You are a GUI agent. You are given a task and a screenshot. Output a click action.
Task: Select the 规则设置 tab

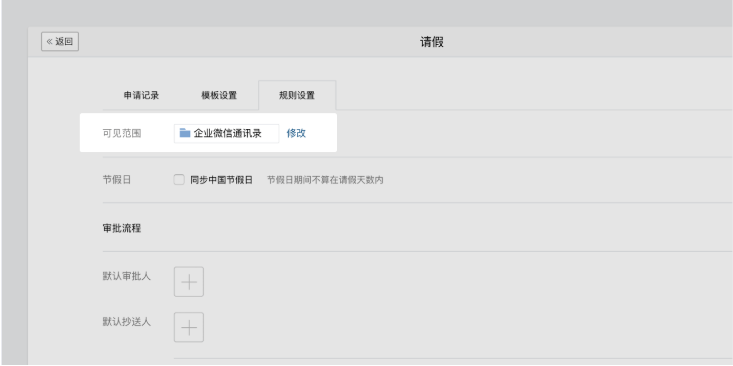click(297, 95)
